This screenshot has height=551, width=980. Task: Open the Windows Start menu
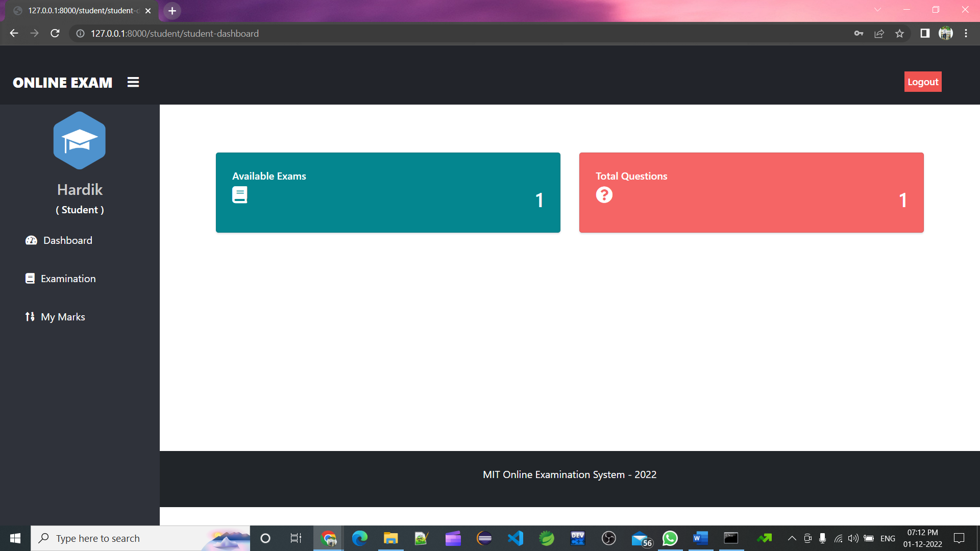click(15, 538)
